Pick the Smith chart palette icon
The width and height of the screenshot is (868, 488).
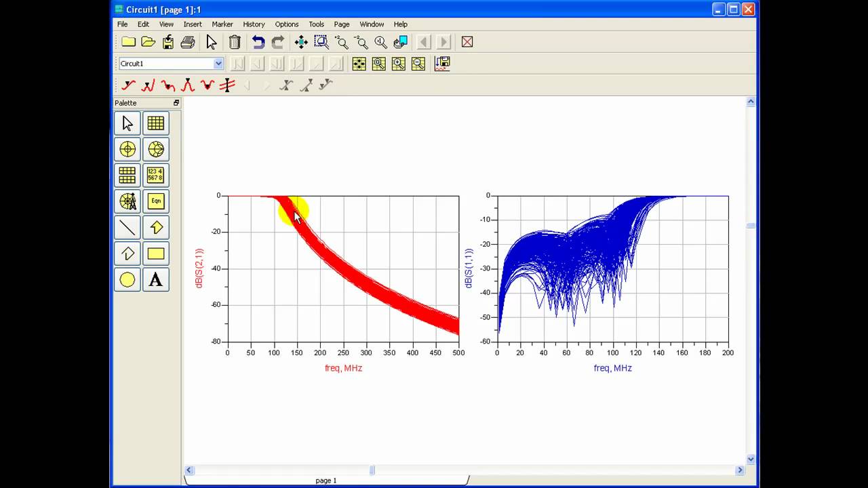tap(156, 149)
